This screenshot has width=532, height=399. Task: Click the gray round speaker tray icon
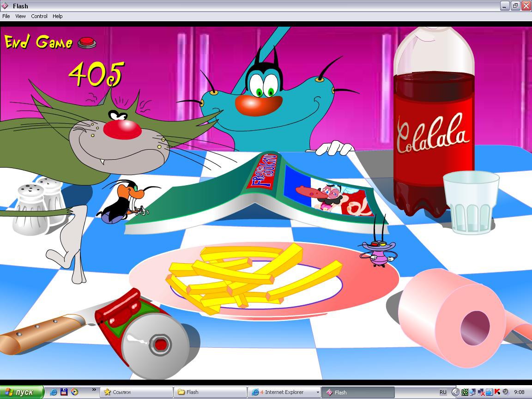[x=506, y=392]
